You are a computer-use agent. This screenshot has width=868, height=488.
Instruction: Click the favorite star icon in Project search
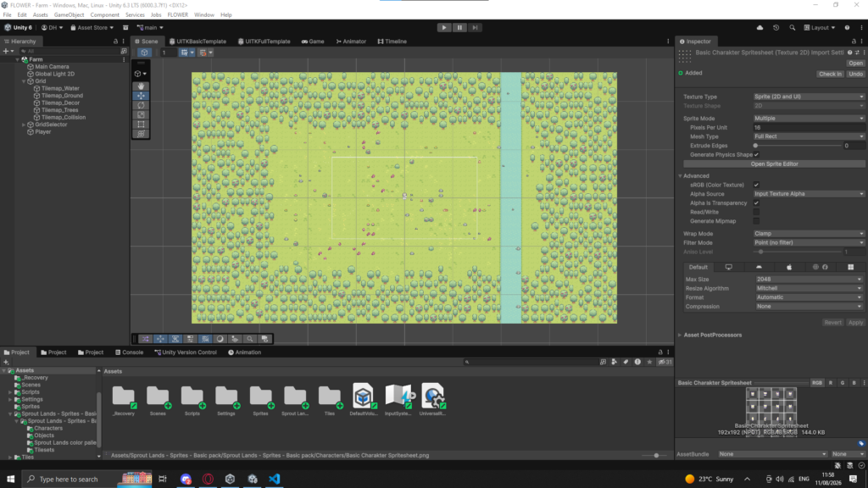649,362
